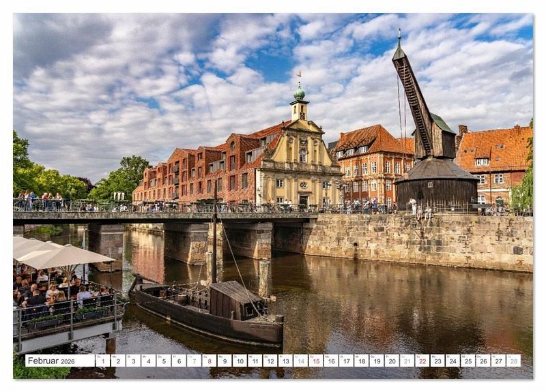Select day 28 in the calendar strip
Screen dimensions: 546x392
514,361
